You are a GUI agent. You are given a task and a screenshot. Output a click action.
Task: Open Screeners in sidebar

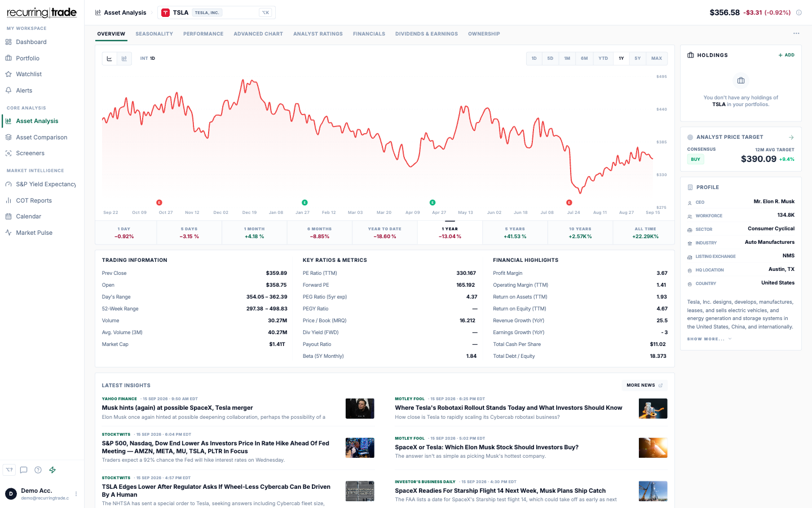30,153
